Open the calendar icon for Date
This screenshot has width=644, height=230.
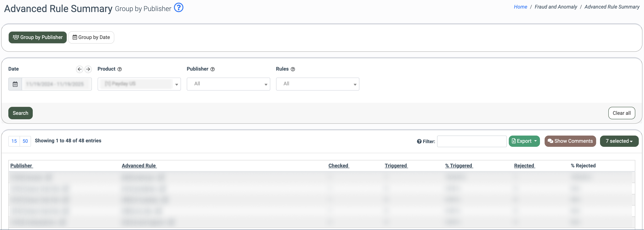[15, 84]
